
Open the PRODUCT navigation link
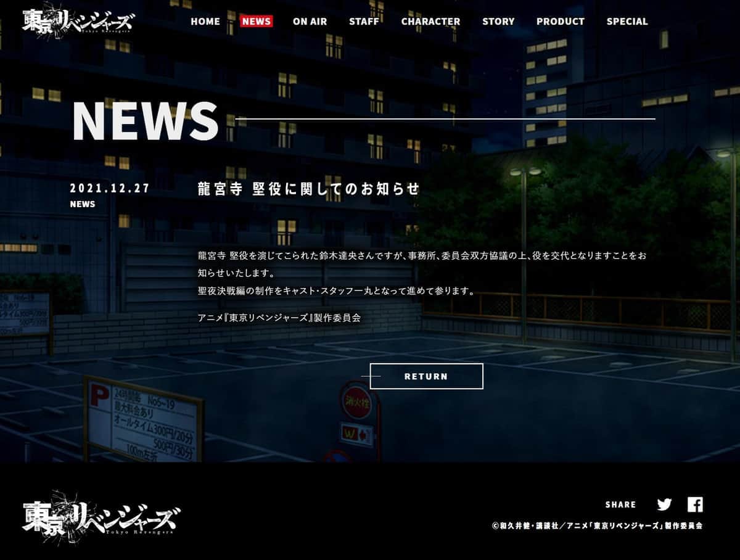point(560,22)
